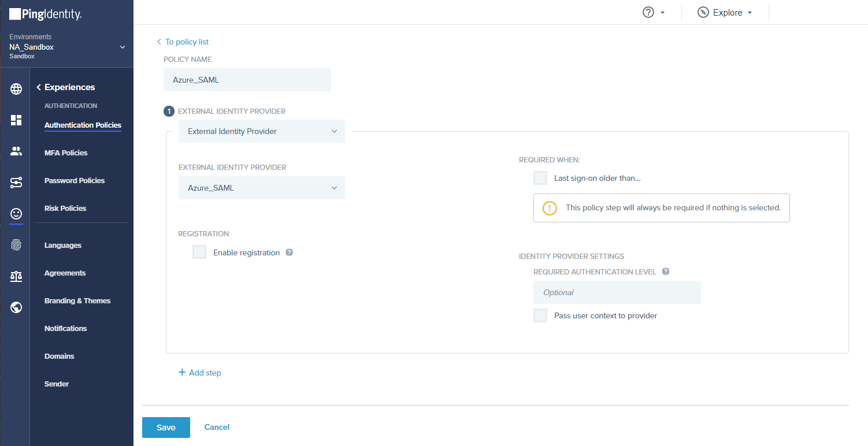Enable registration for the identity provider
The width and height of the screenshot is (868, 446).
(199, 252)
